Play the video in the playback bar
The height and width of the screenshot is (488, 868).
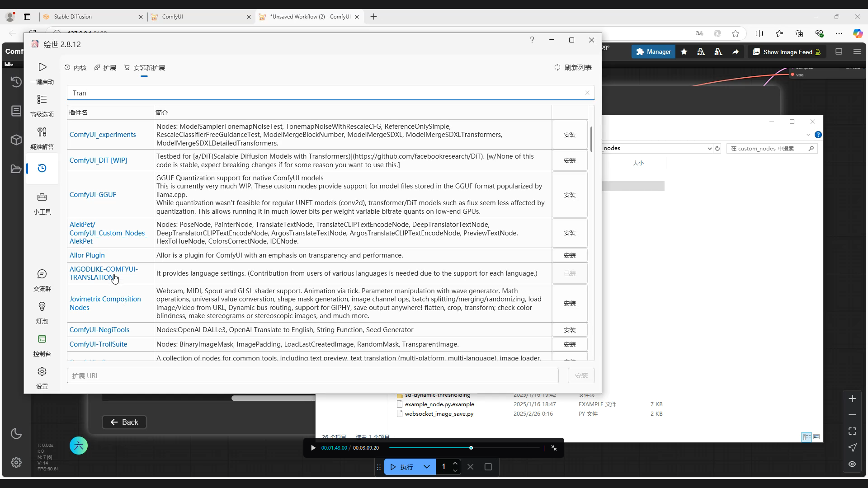[313, 448]
